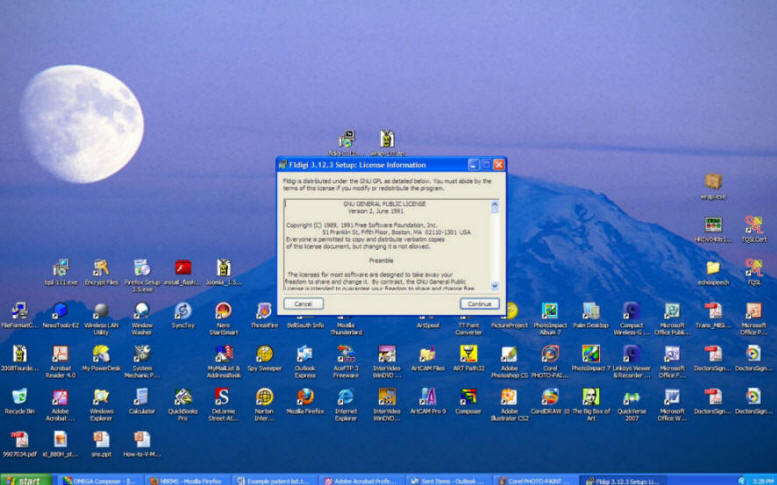
Task: Select the ArtCAM Pro 9 icon
Action: click(x=428, y=401)
